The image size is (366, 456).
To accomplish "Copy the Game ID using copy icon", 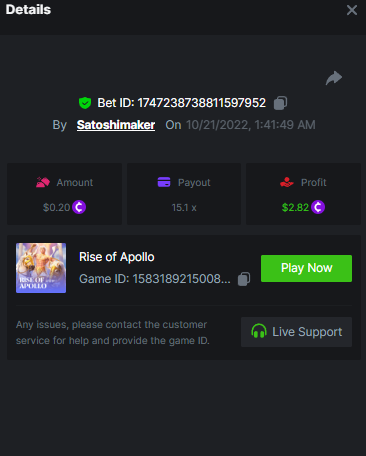I will click(x=244, y=279).
